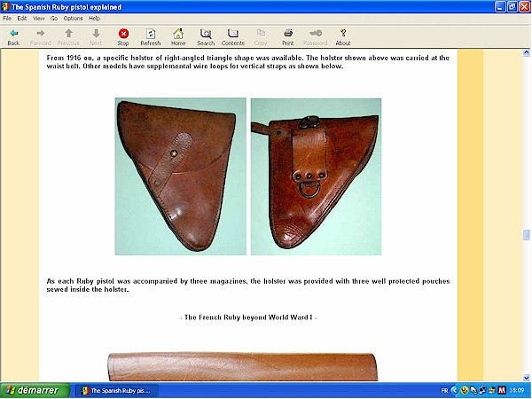Open Search from the toolbar
Viewport: 532px width, 399px height.
point(206,36)
